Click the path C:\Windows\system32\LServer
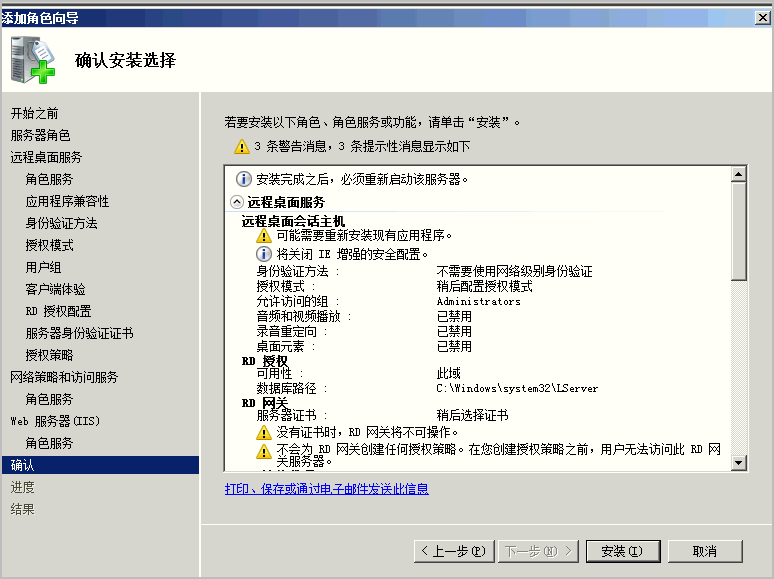The width and height of the screenshot is (774, 579). point(517,388)
